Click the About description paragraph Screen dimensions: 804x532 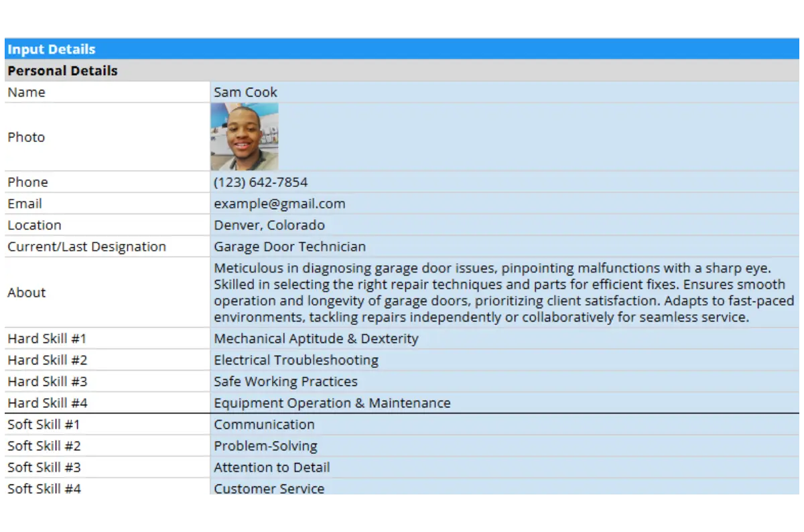tap(503, 292)
